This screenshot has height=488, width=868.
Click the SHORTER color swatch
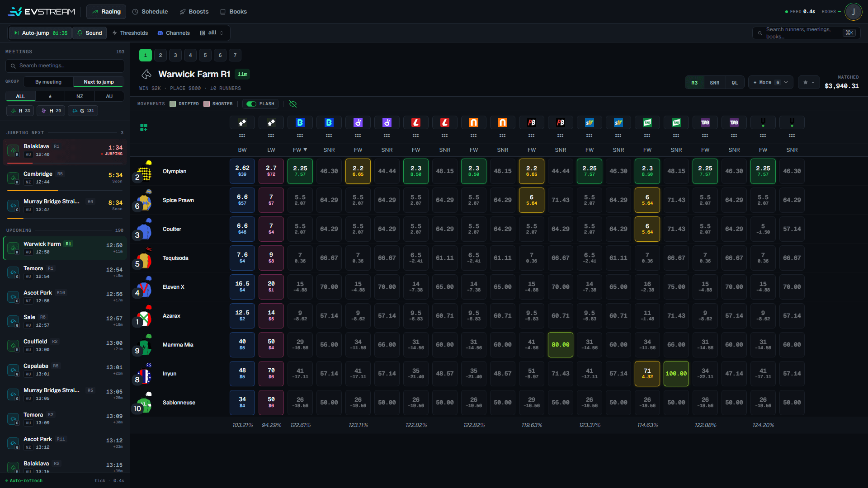click(207, 104)
